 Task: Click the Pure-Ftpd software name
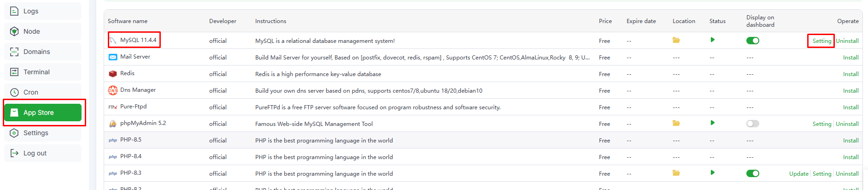click(x=133, y=107)
